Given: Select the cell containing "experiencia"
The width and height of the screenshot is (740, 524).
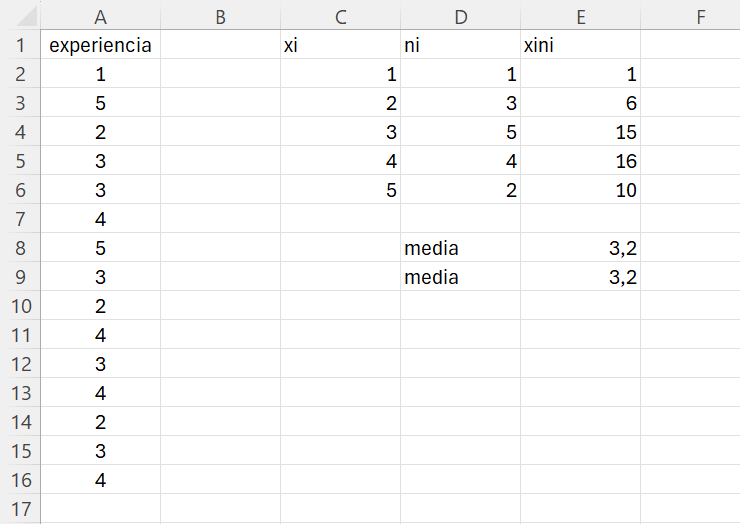Looking at the screenshot, I should (100, 45).
